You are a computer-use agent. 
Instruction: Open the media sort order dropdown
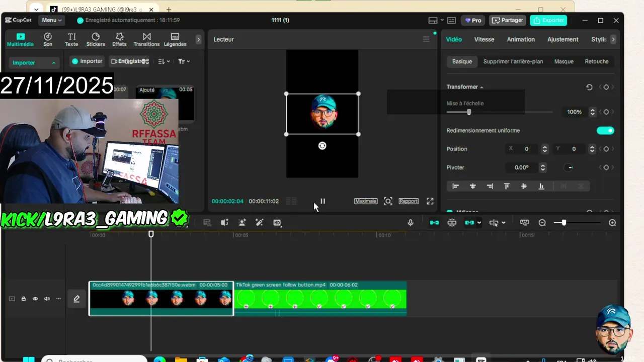[x=164, y=61]
